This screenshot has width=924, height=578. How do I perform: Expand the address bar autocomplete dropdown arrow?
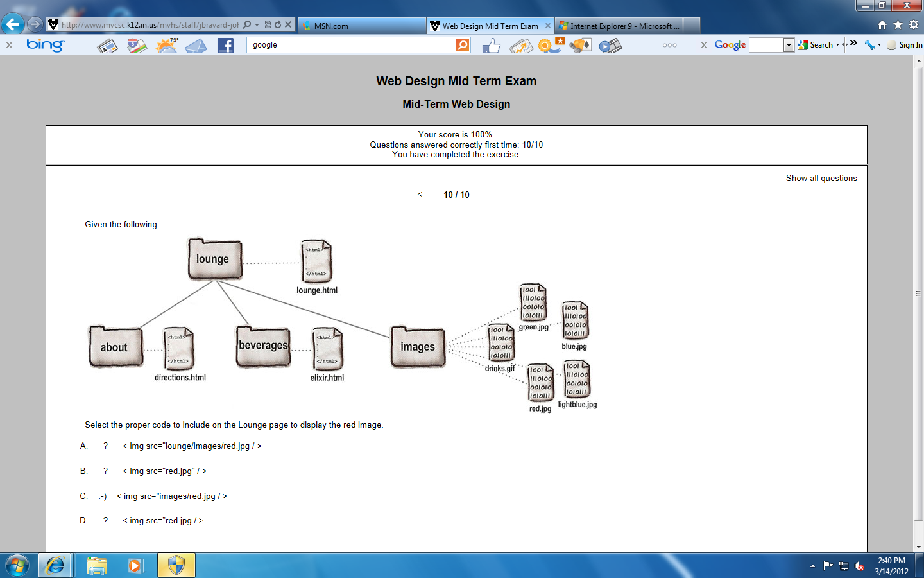(257, 25)
